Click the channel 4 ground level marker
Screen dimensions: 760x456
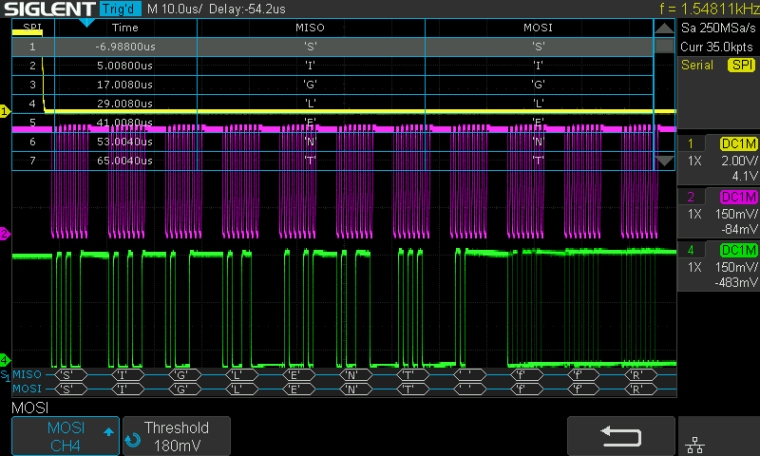tap(5, 359)
